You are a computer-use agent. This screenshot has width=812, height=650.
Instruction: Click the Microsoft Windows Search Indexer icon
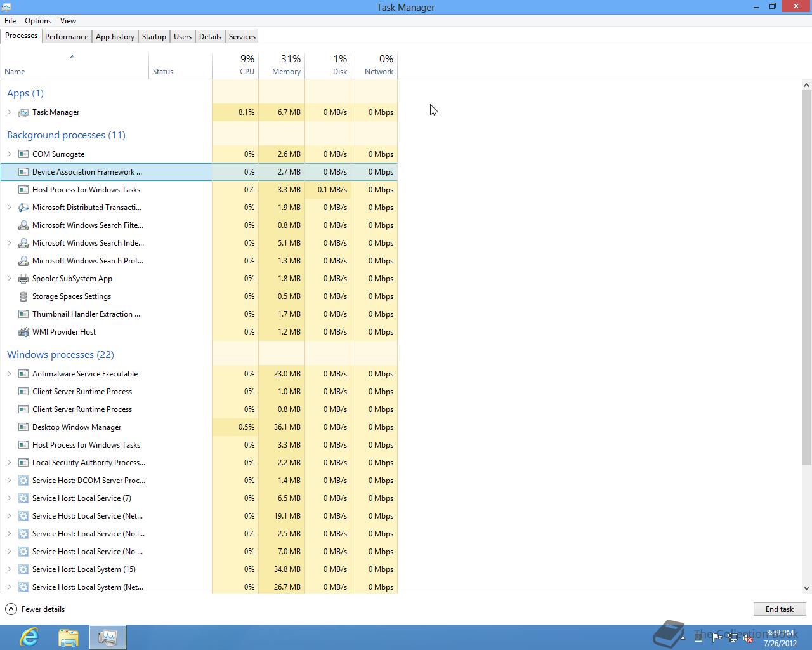coord(23,243)
